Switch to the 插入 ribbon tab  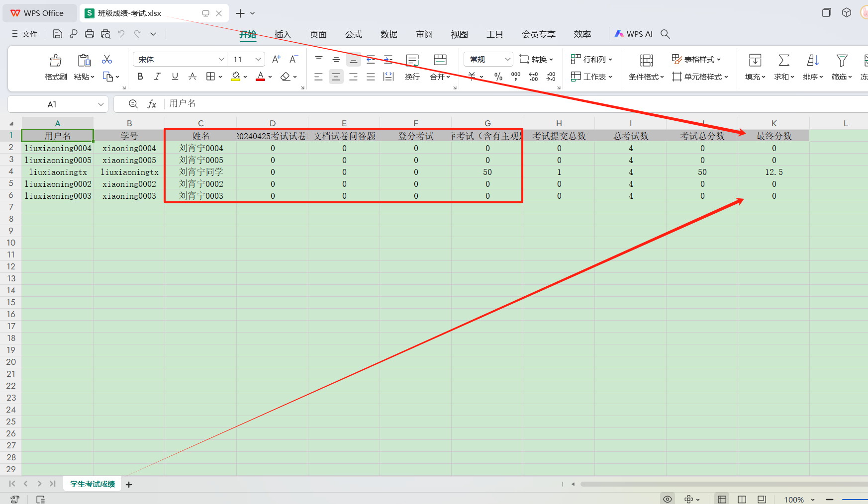click(283, 34)
